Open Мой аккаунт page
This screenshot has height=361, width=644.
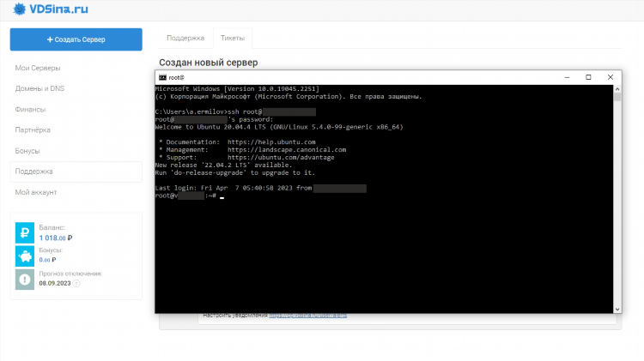point(36,192)
